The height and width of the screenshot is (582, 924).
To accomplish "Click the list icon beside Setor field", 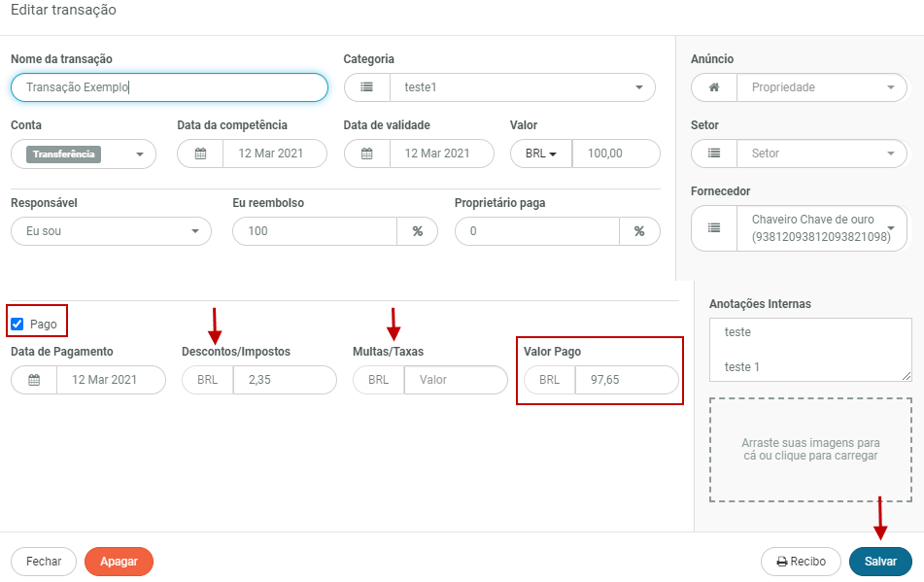I will point(714,154).
